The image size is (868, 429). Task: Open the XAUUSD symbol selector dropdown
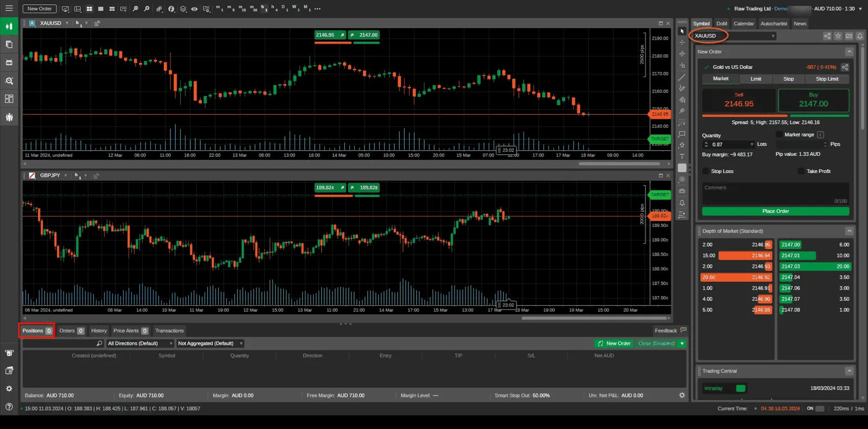pos(734,36)
